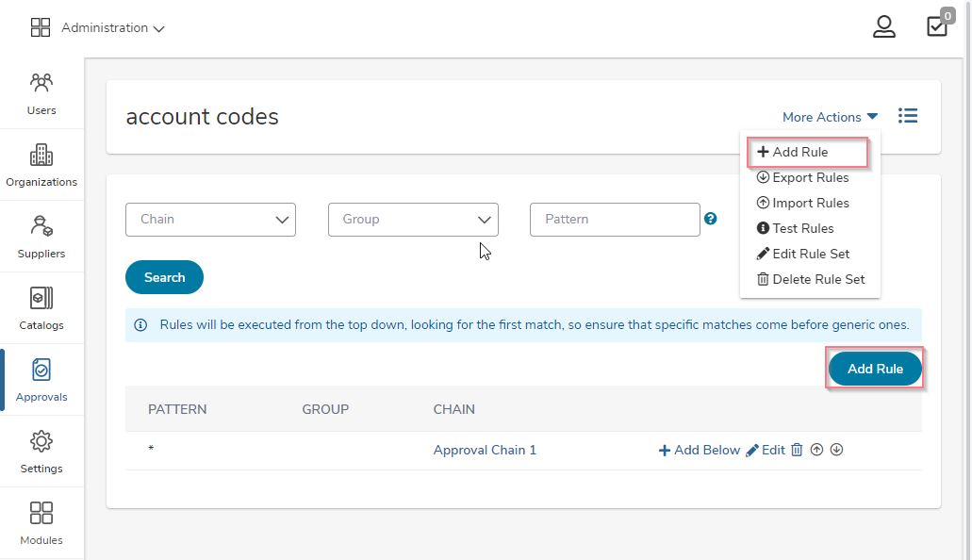This screenshot has height=560, width=972.
Task: Click the CHAIN column header
Action: [453, 409]
